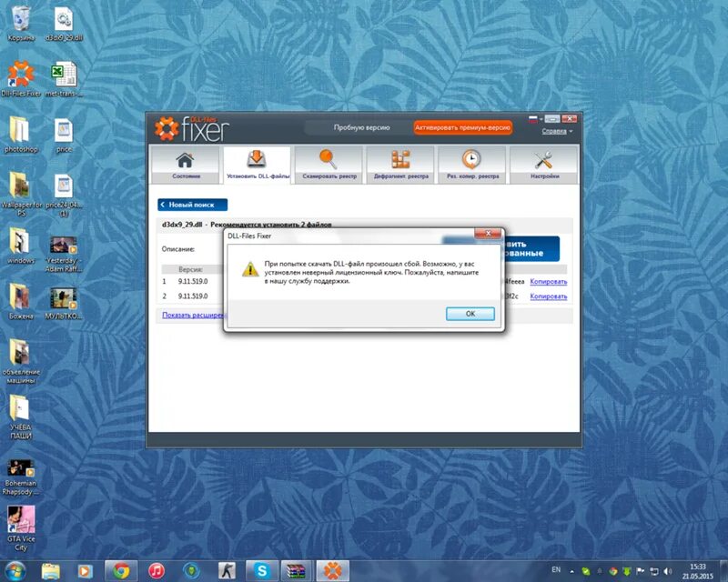Click the taskbar clock showing 15:33
728x582 pixels.
point(697,571)
